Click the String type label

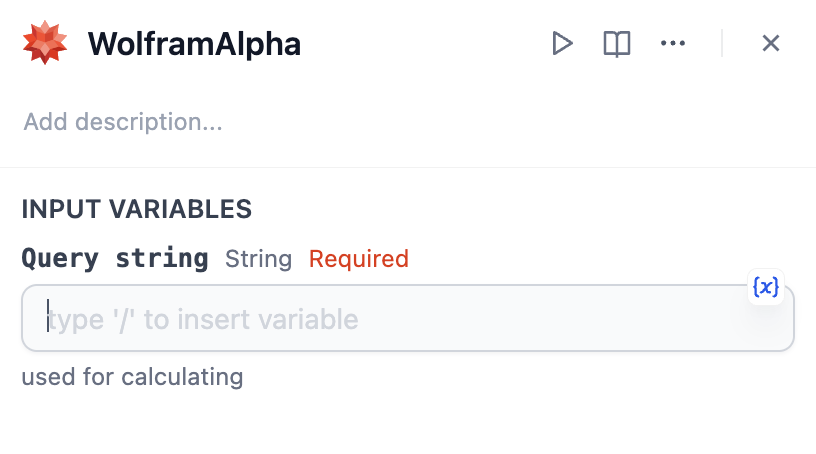tap(258, 260)
